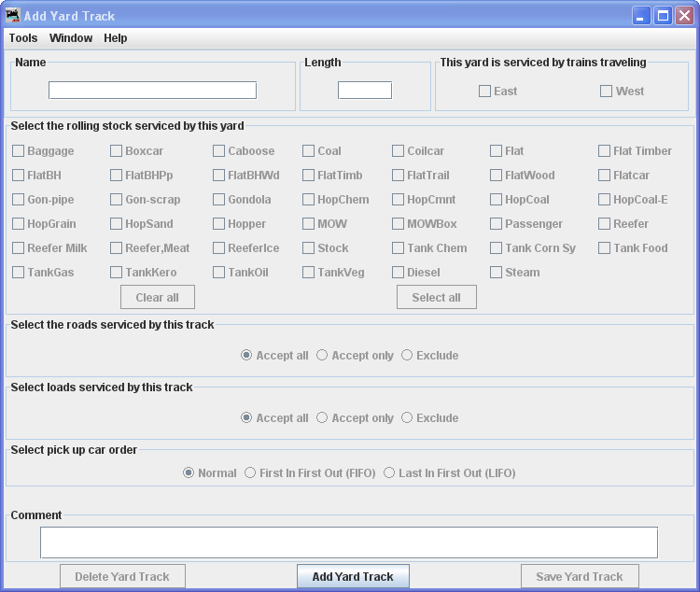Focus the Length input box
Screen dimensions: 700x592
pos(364,91)
